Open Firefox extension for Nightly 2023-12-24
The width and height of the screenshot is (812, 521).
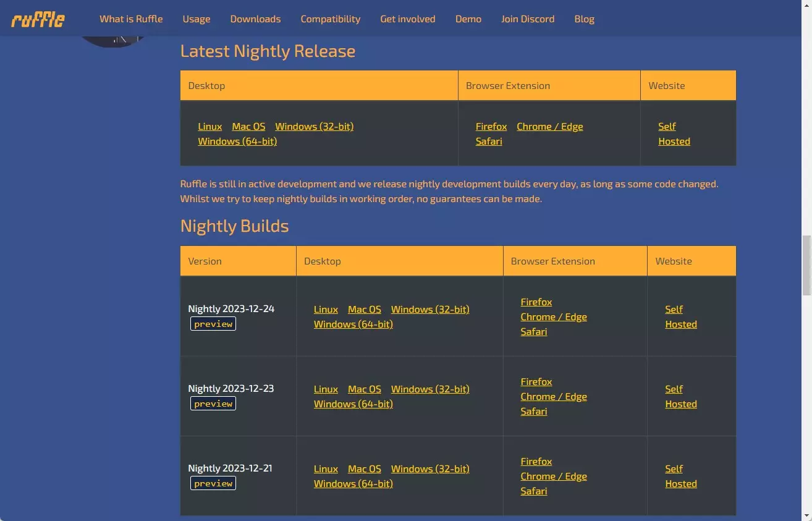(x=536, y=302)
